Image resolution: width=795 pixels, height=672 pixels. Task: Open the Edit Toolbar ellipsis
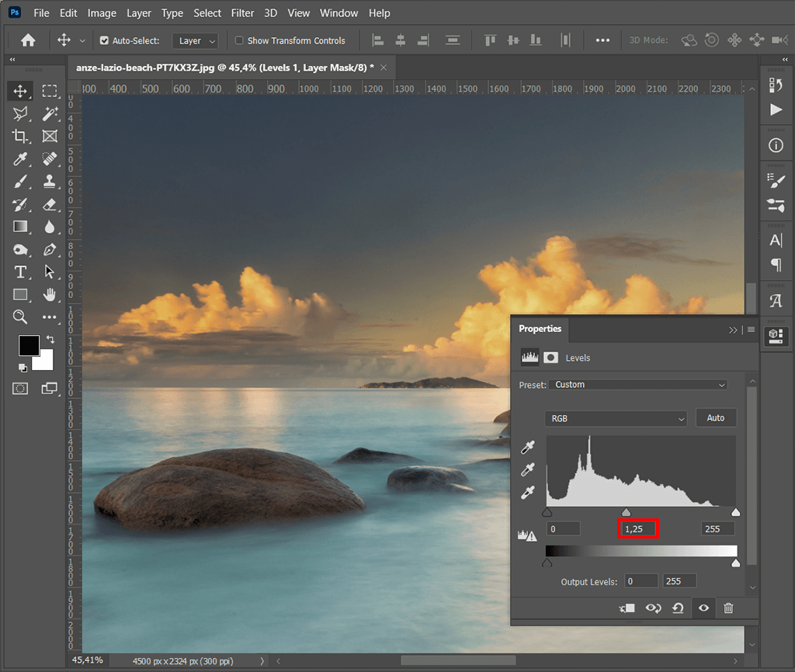pos(49,317)
